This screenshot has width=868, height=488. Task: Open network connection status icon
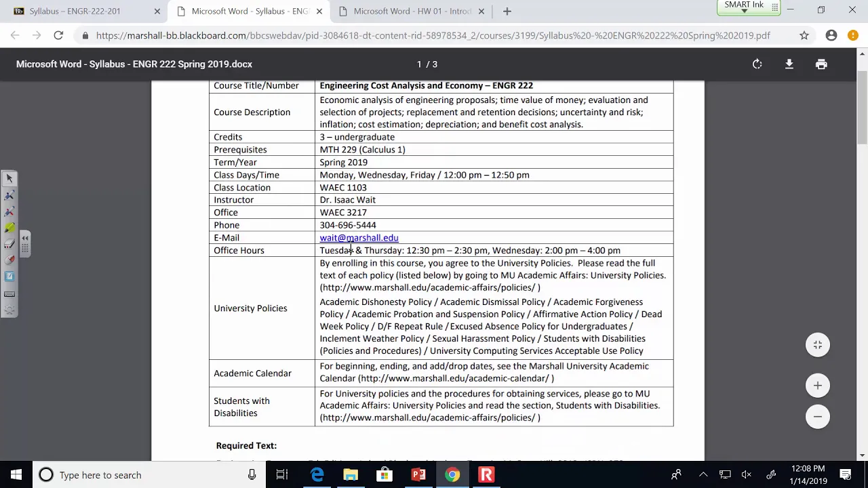(725, 475)
